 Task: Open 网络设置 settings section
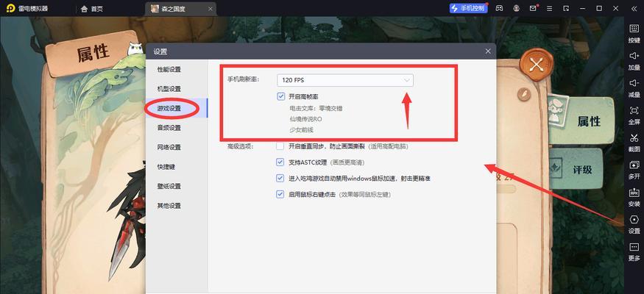coord(177,147)
